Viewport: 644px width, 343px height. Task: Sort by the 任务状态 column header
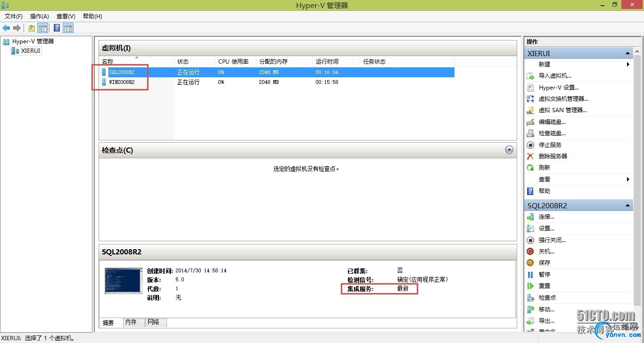coord(407,62)
